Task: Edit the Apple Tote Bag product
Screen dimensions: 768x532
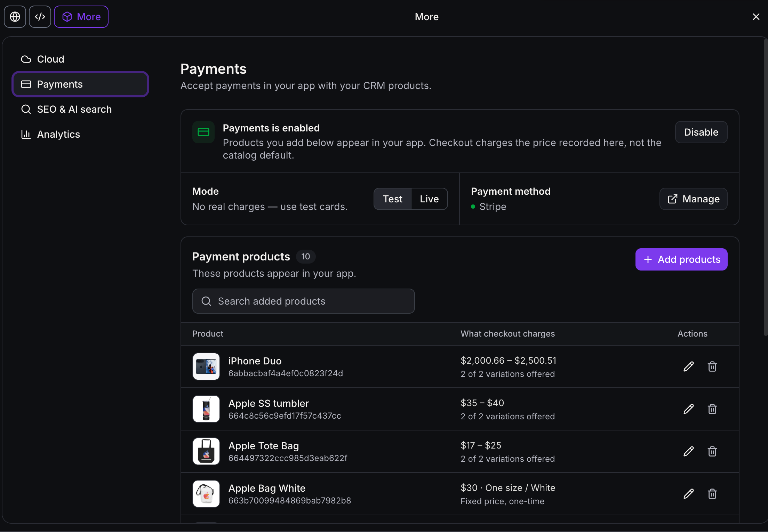Action: 688,451
